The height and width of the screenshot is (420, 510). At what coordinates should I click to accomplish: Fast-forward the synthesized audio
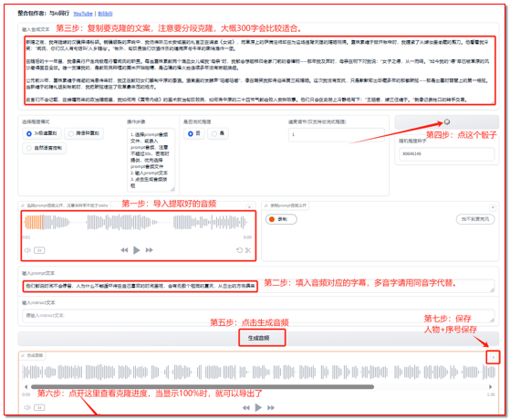[x=271, y=407]
